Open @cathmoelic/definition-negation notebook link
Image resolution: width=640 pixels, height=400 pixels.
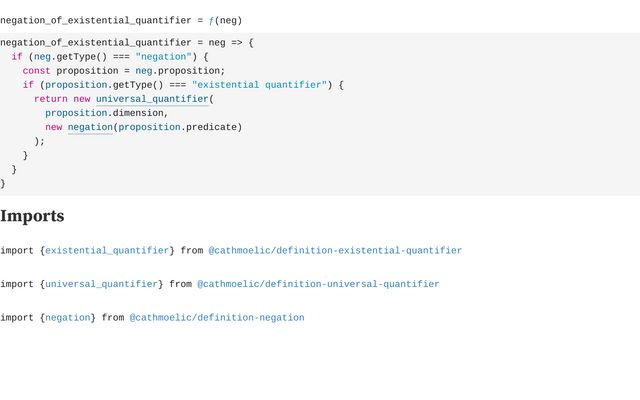[217, 318]
